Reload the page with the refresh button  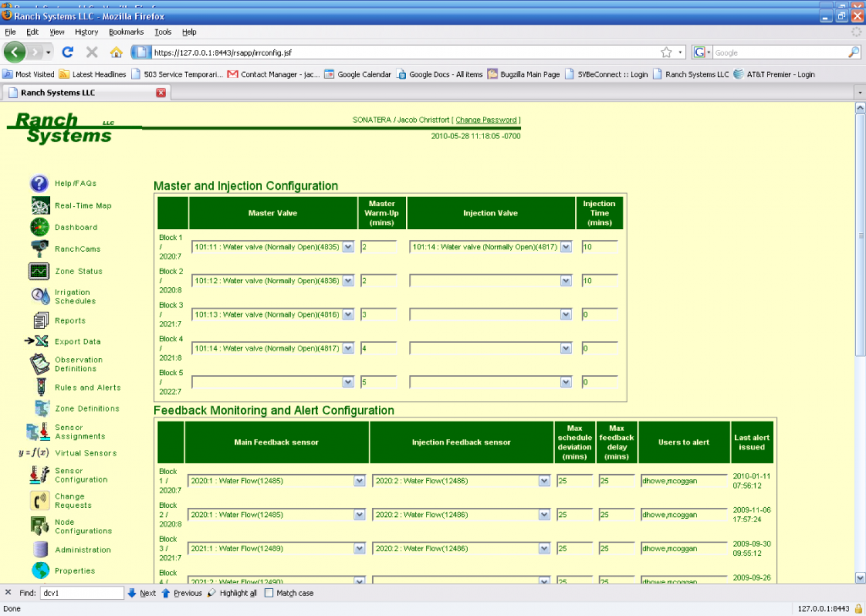67,52
